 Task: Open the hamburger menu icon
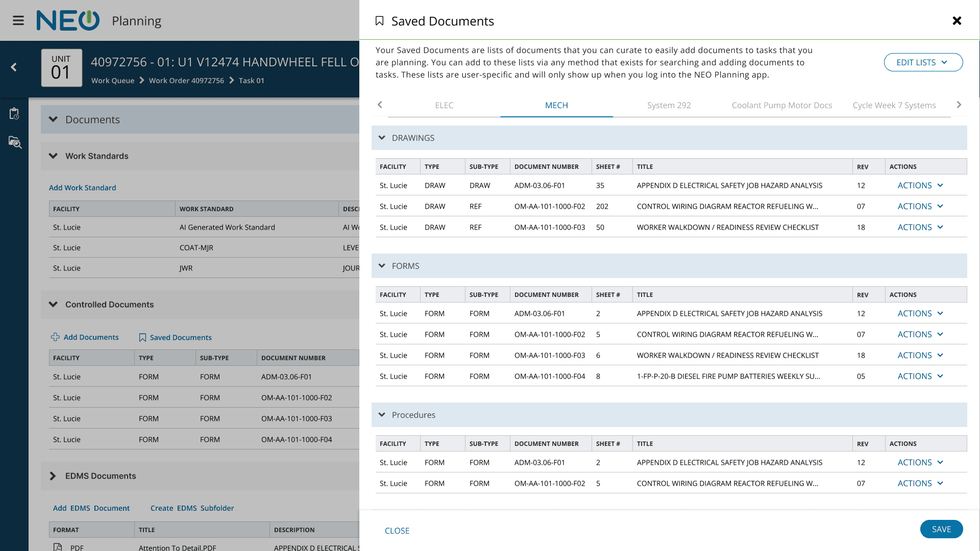18,20
